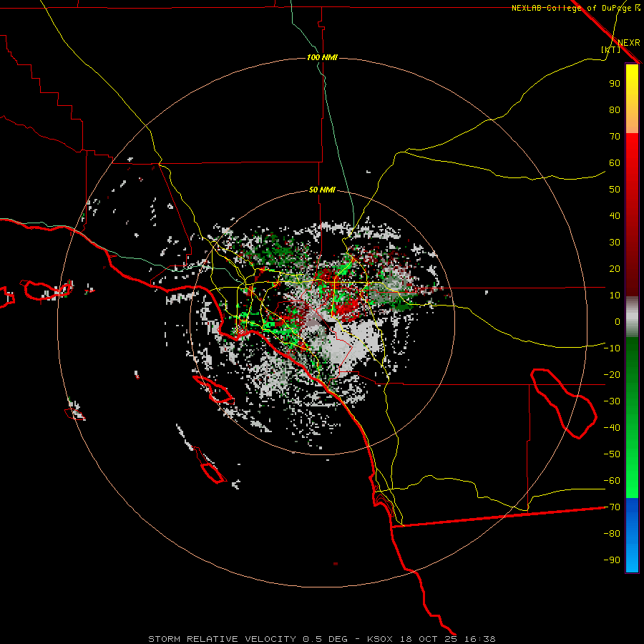The image size is (644, 644).
Task: Select the 70 value on velocity scale
Action: (x=615, y=137)
